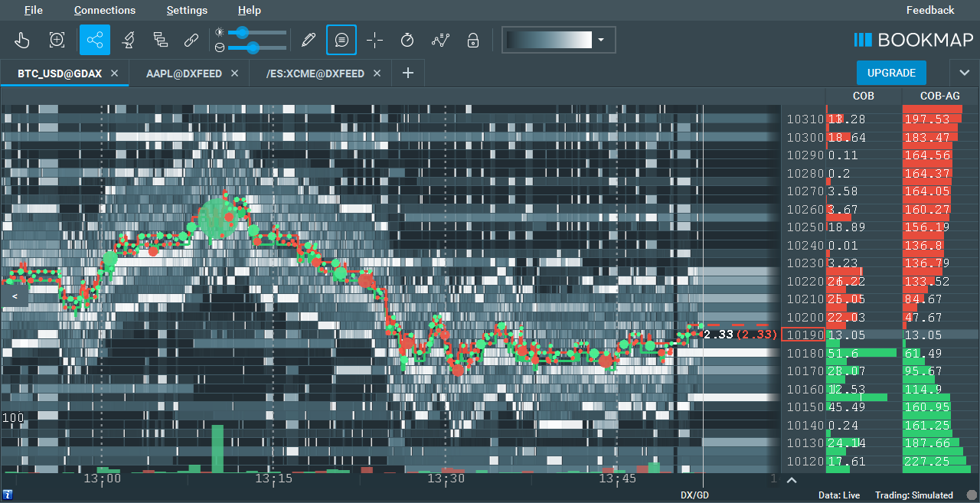The width and height of the screenshot is (980, 503).
Task: Open the heatmap color gradient dropdown
Action: pyautogui.click(x=601, y=40)
